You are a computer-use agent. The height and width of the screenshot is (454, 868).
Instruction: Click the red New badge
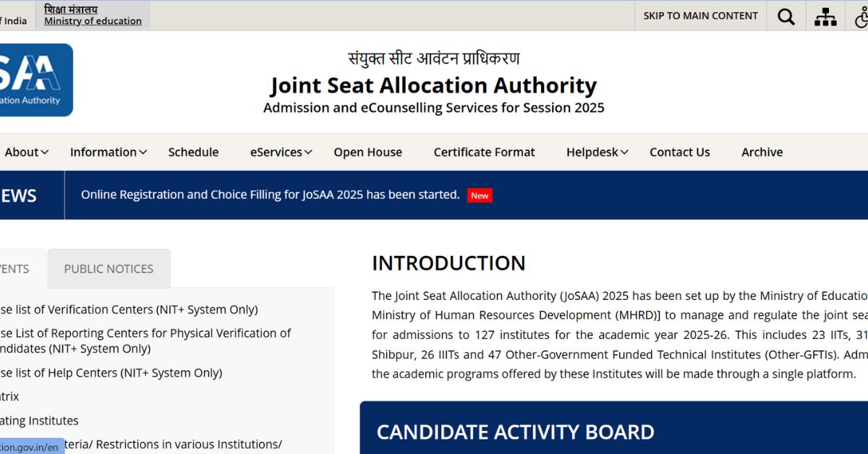pyautogui.click(x=480, y=195)
